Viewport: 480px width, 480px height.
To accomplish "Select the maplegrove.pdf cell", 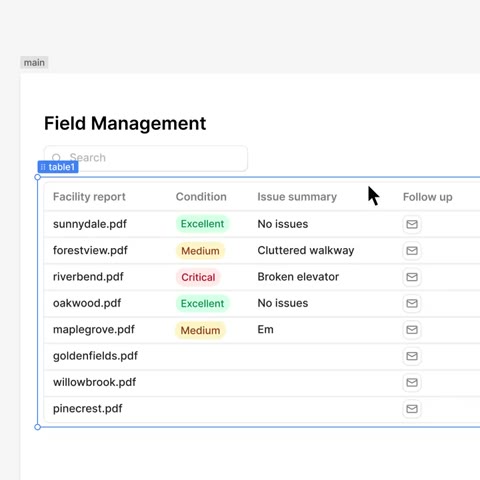I will (x=94, y=329).
